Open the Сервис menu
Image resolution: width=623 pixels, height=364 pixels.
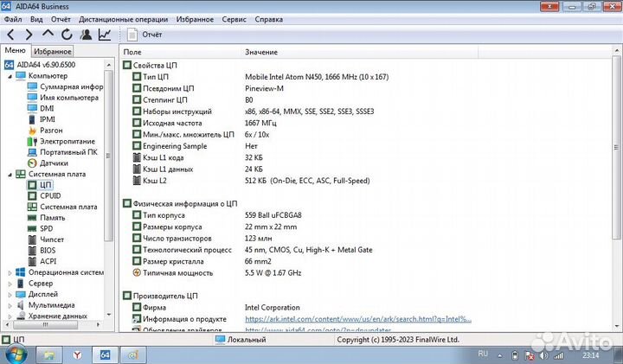pyautogui.click(x=234, y=19)
